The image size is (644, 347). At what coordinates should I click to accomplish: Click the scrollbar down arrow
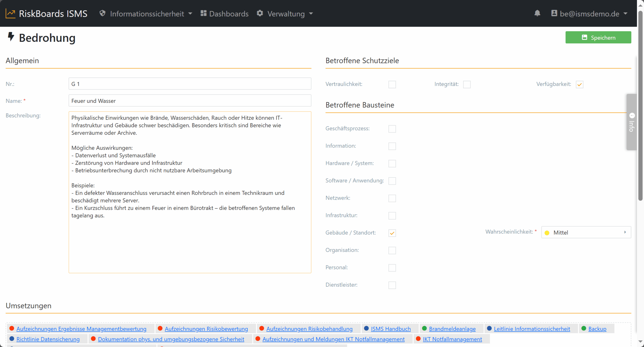(640, 341)
